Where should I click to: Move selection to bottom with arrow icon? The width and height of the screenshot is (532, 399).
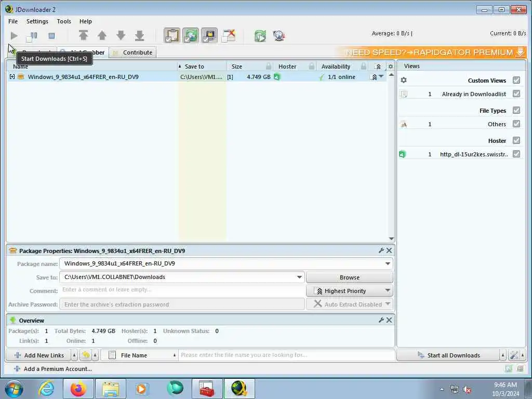[x=139, y=35]
